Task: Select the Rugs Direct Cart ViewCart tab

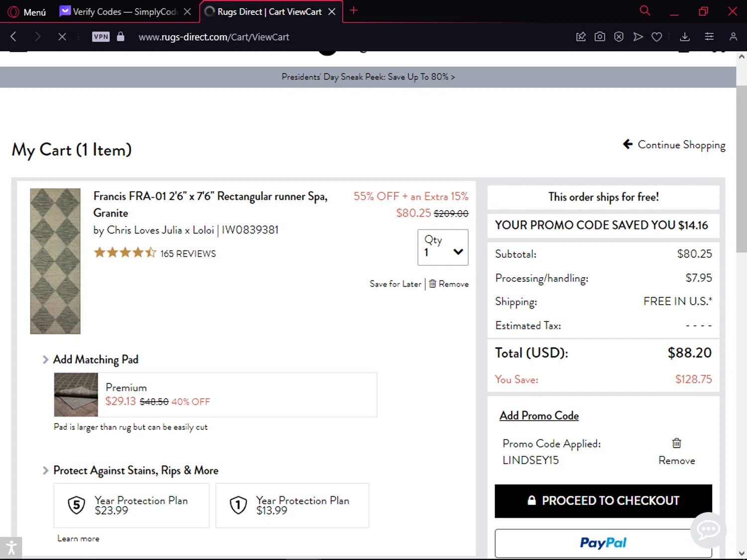Action: pos(270,11)
